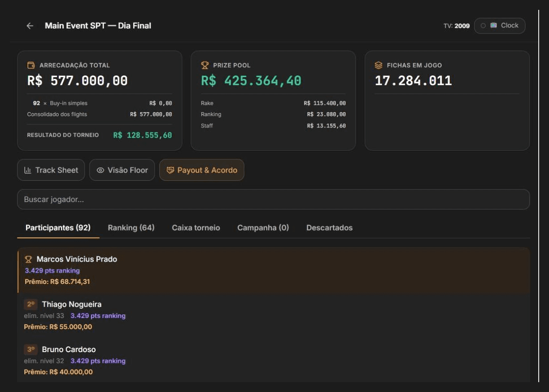The image size is (549, 392).
Task: Click the 92 × Buy-in simples row
Action: click(x=100, y=103)
